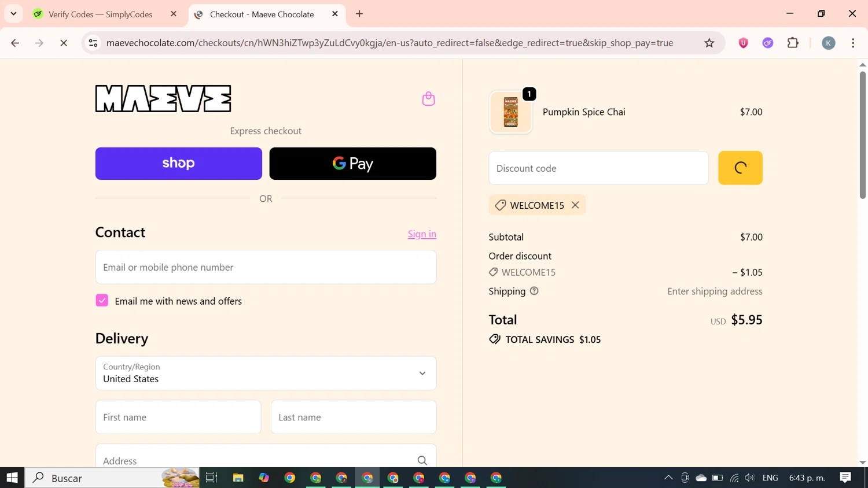
Task: Open the Copilot taskbar icon
Action: pyautogui.click(x=264, y=478)
